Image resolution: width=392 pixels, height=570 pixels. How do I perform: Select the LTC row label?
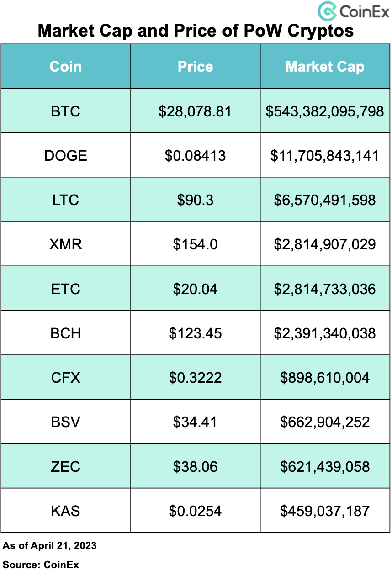(66, 200)
